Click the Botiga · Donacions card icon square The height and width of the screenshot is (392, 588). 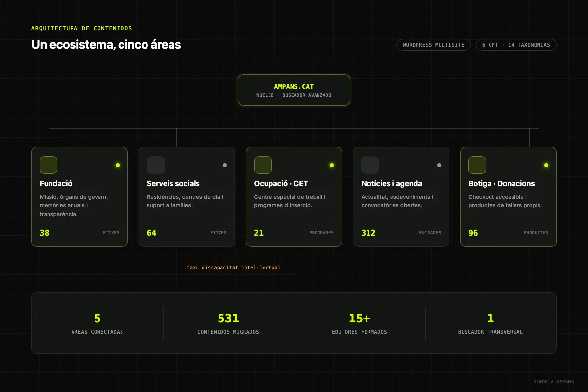click(477, 165)
